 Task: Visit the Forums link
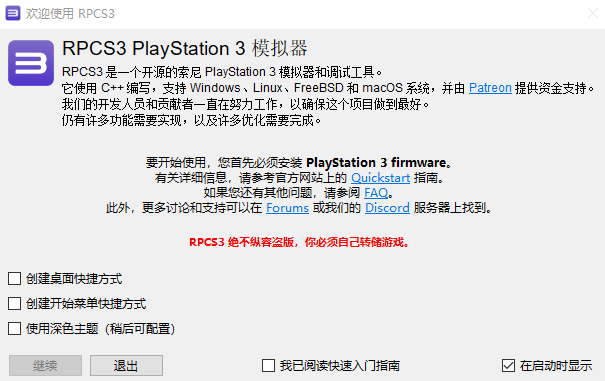287,208
